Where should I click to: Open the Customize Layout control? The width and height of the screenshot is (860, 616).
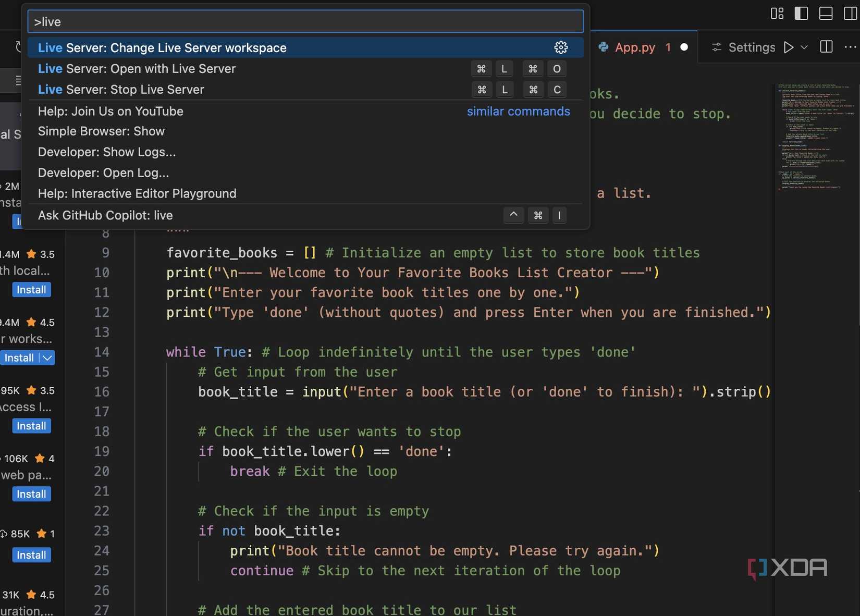tap(777, 14)
